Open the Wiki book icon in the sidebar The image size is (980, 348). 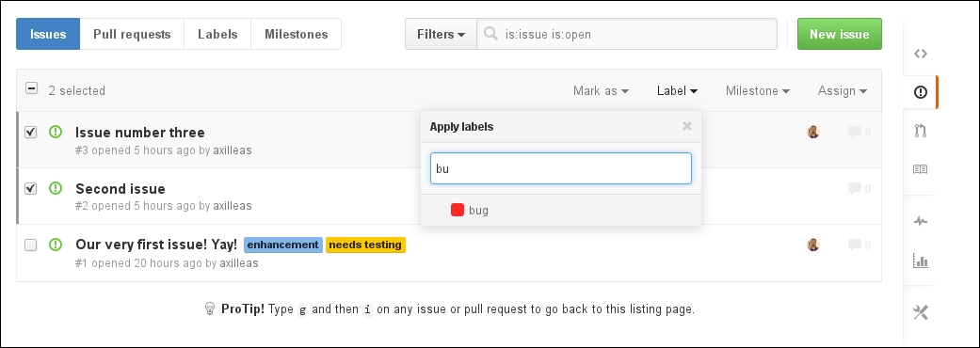(920, 169)
